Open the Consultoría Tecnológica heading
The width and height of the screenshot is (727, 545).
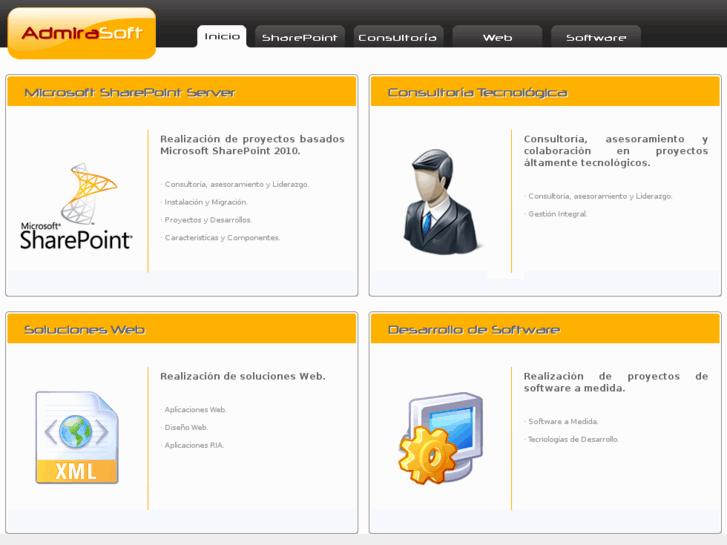coord(478,93)
